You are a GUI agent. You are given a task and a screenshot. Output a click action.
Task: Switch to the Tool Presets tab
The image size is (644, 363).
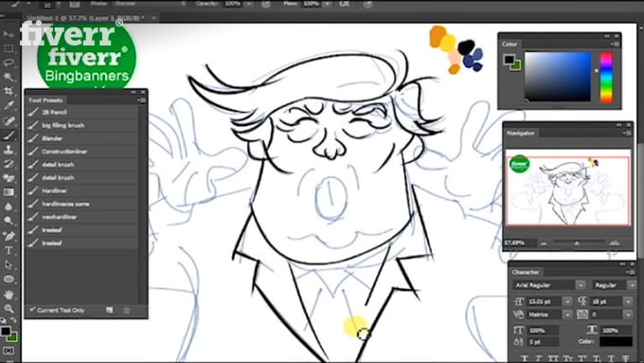click(45, 100)
